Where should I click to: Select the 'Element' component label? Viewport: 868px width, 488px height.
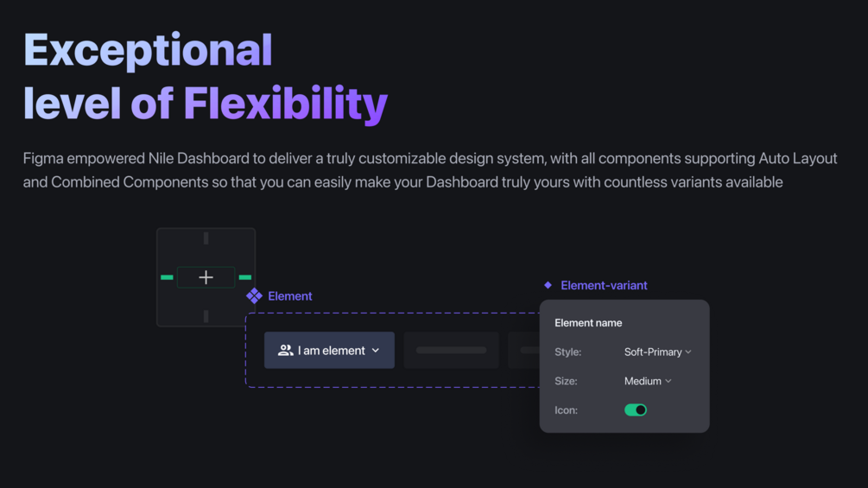click(x=290, y=296)
